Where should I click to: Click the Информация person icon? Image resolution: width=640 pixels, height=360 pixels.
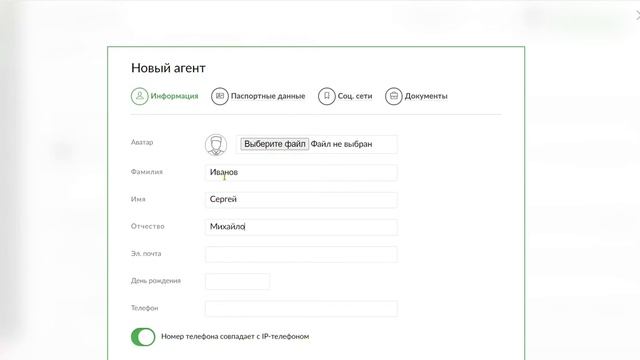point(140,96)
